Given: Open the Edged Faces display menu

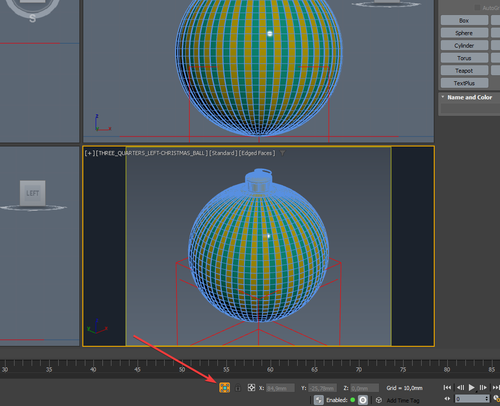Looking at the screenshot, I should [x=257, y=153].
